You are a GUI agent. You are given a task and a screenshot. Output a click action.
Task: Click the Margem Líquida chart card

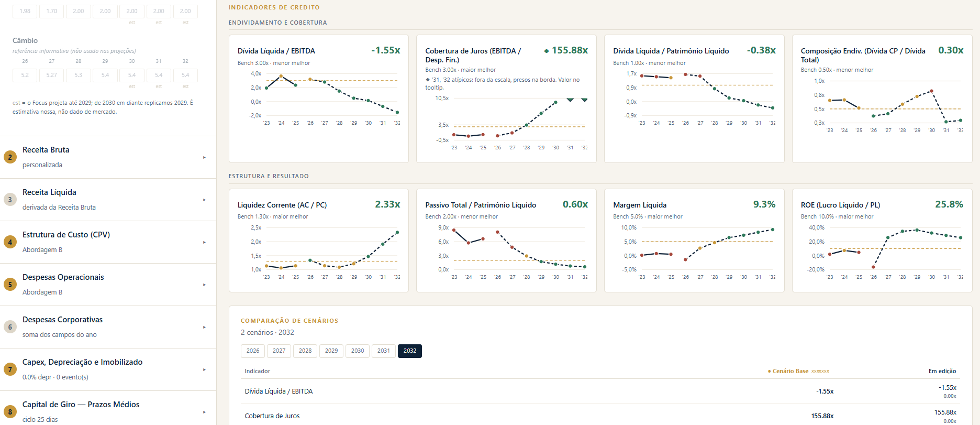point(694,241)
